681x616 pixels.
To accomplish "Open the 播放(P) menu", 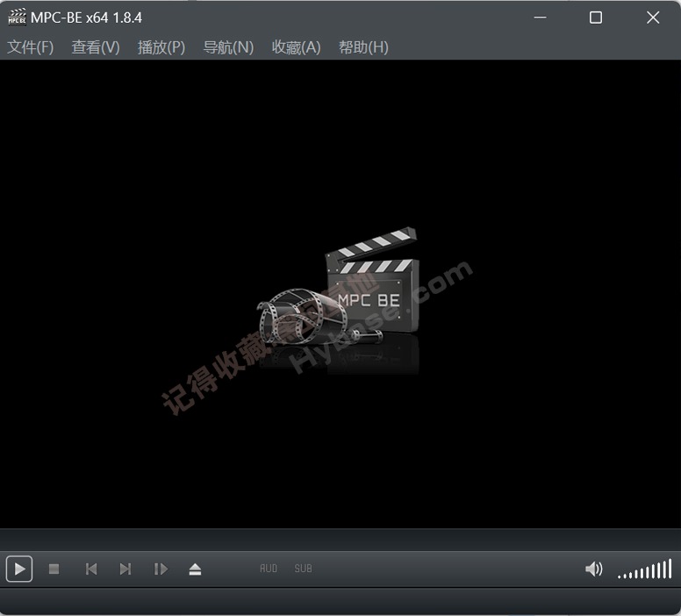I will (161, 47).
